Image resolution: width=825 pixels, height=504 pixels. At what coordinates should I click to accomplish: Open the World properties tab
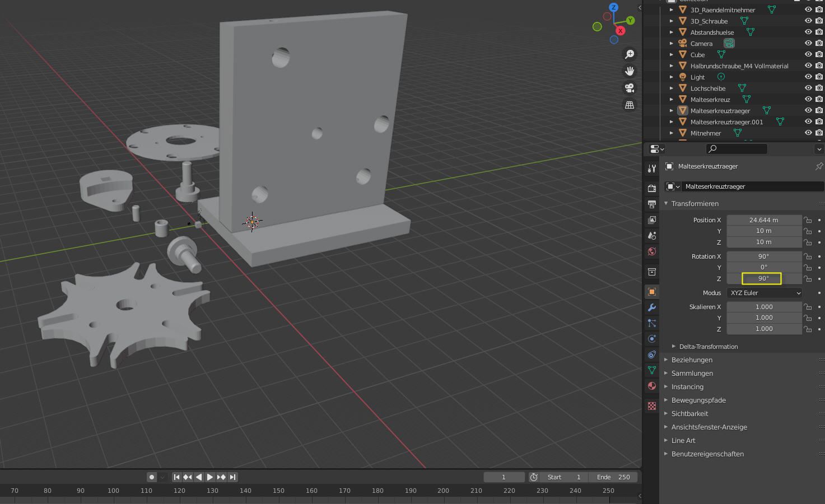pos(651,251)
